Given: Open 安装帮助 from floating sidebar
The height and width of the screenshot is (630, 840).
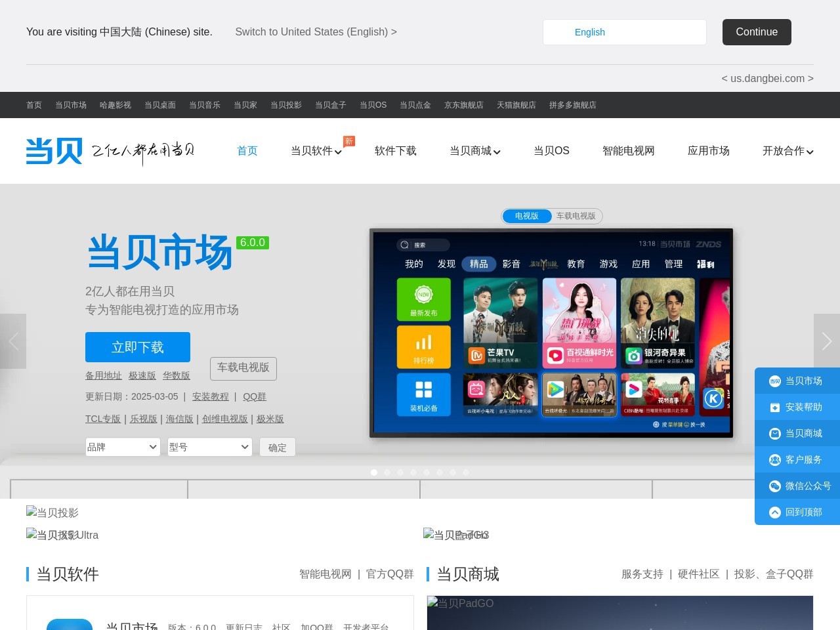Looking at the screenshot, I should tap(797, 407).
